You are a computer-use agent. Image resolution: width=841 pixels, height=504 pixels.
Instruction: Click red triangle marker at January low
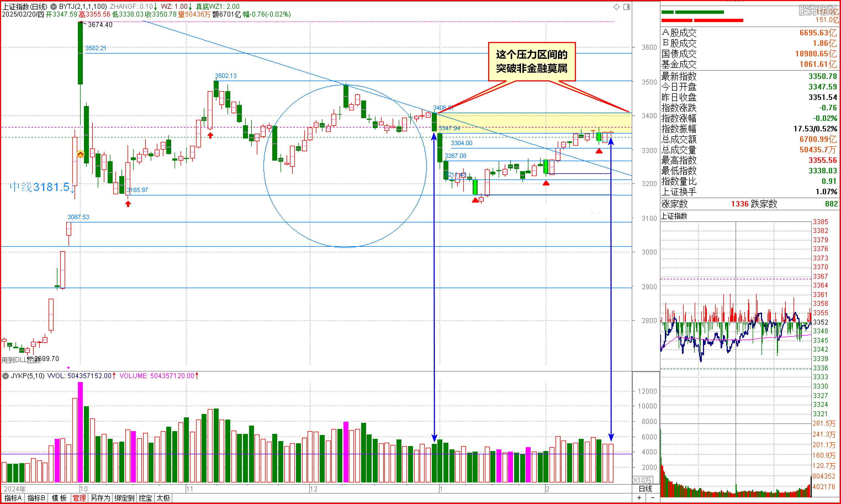475,200
